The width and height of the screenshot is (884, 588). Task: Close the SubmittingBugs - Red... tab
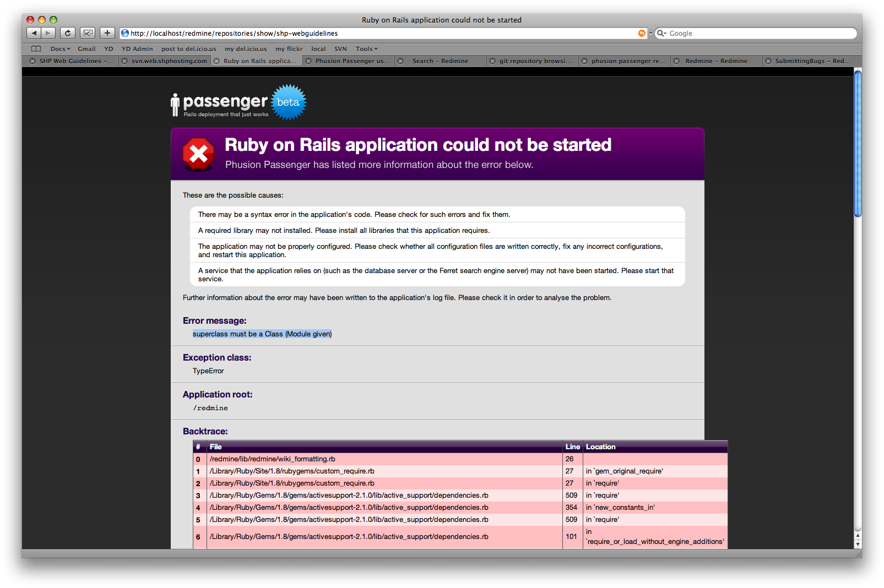coord(768,61)
